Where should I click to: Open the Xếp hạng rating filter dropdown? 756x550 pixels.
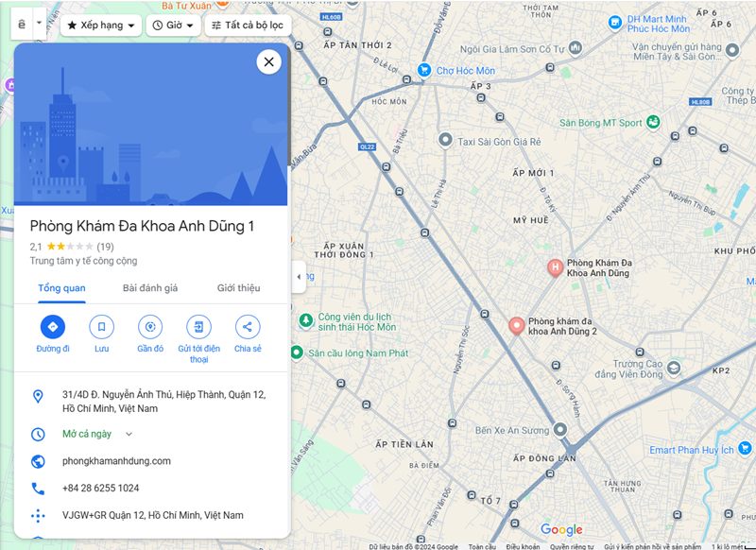point(101,26)
